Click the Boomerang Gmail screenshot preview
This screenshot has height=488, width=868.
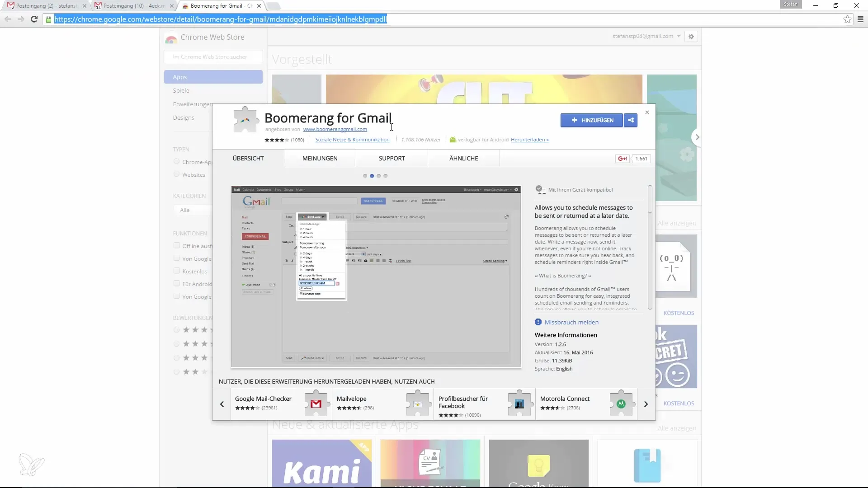point(376,277)
